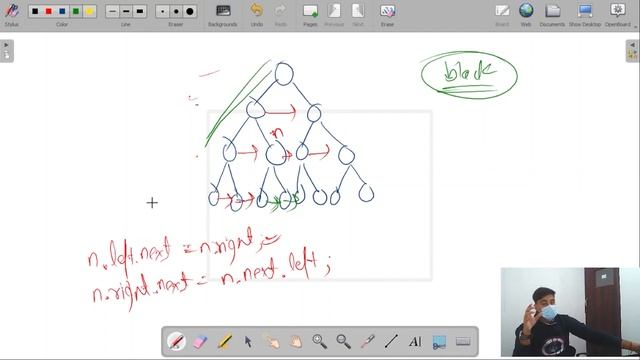Select the Zoom Out magnifier tool

coord(343,341)
